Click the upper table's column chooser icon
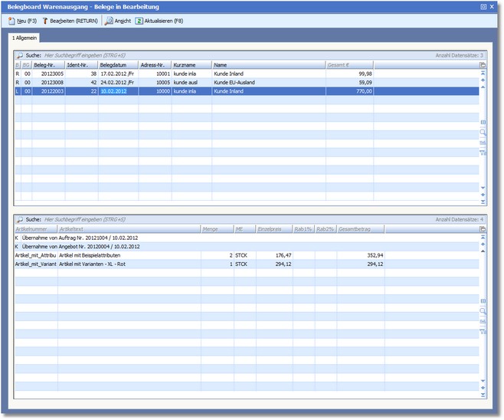The image size is (504, 420). click(x=483, y=66)
